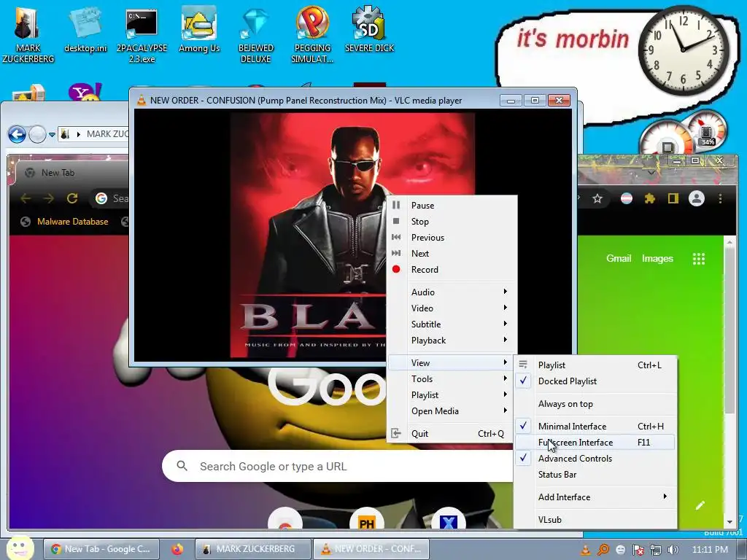Open Chrome three-dot menu
This screenshot has width=747, height=560.
click(720, 198)
